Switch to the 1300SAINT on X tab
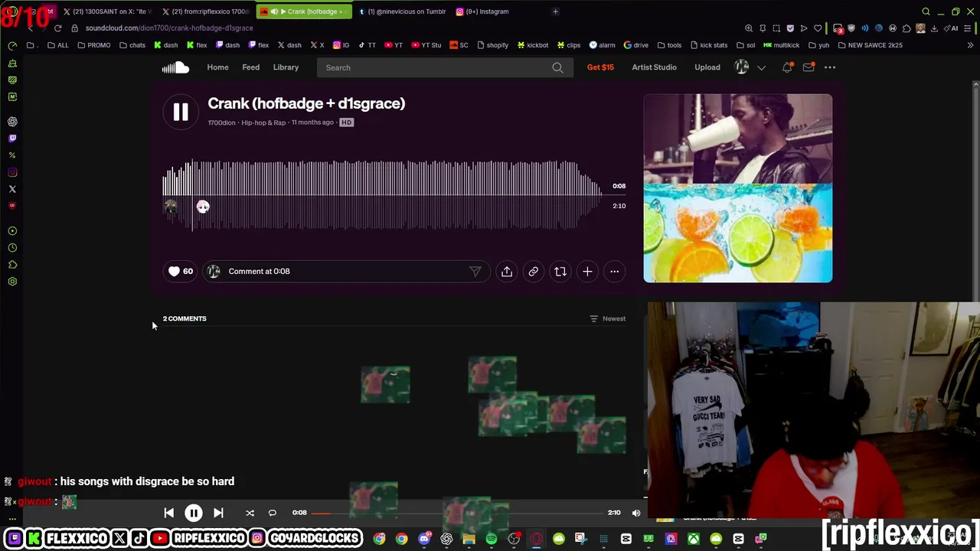Screen dimensions: 980x551 tap(106, 11)
